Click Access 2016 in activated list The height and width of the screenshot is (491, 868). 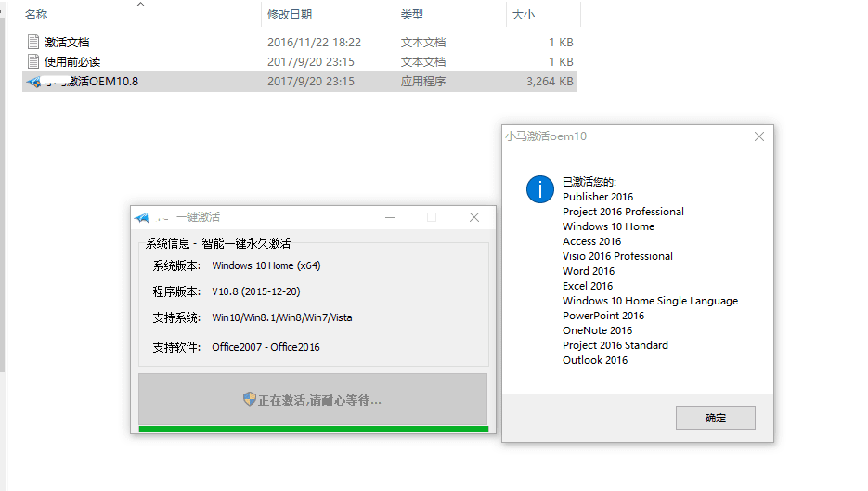pyautogui.click(x=591, y=241)
